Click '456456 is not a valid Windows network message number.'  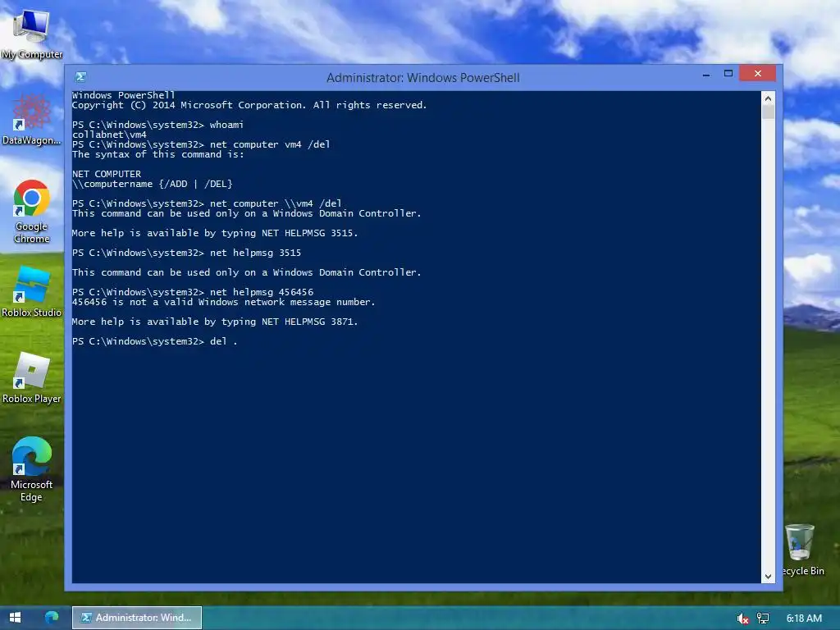[223, 302]
